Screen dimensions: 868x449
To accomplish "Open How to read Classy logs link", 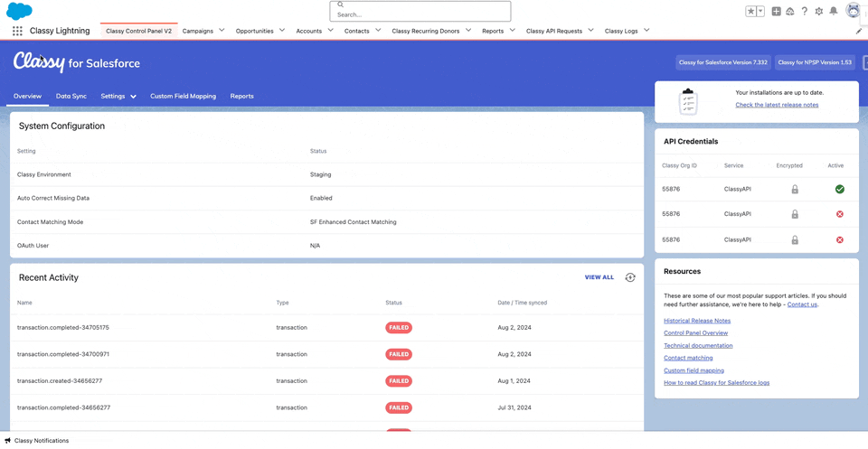I will click(x=716, y=383).
